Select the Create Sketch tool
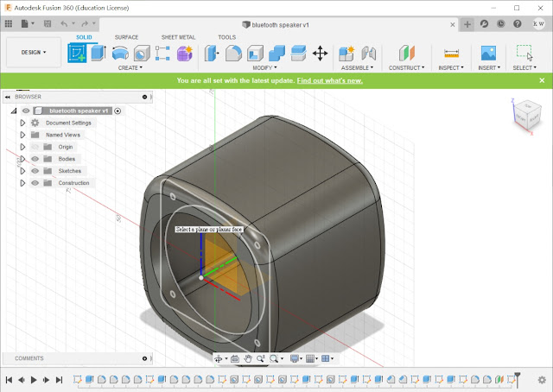Viewport: 553px width, 392px height. (x=77, y=54)
